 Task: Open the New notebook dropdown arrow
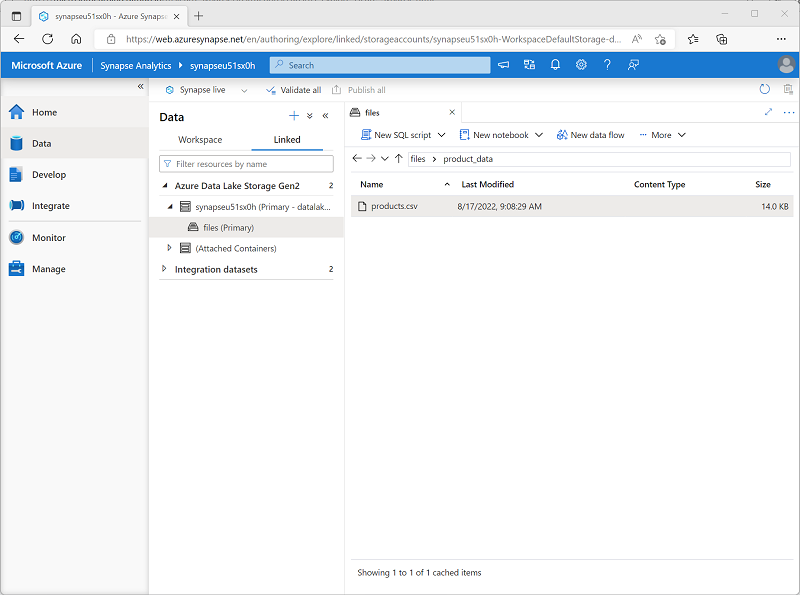(539, 135)
